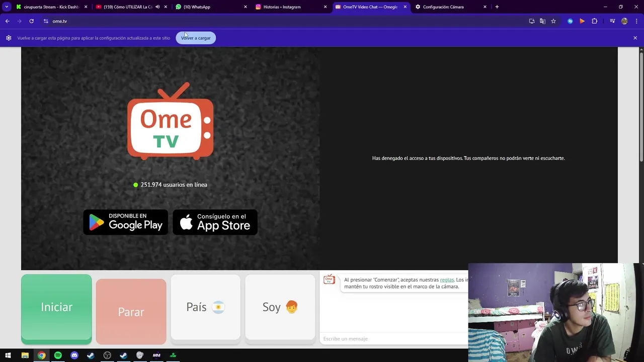Open File Explorer from taskbar
Viewport: 644px width, 362px height.
25,355
